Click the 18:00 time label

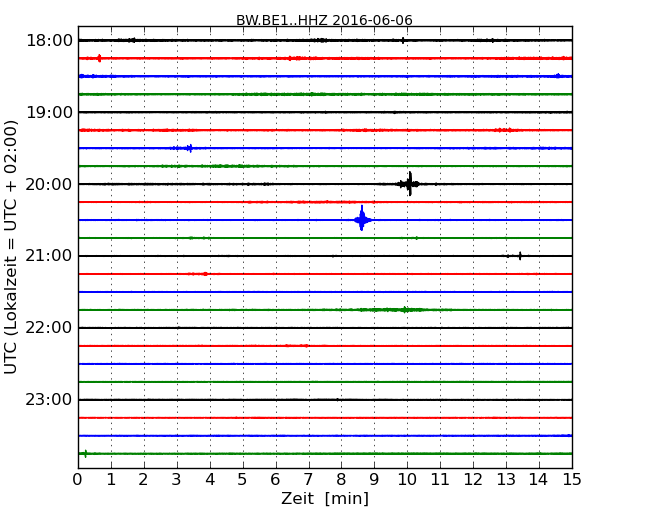click(49, 41)
